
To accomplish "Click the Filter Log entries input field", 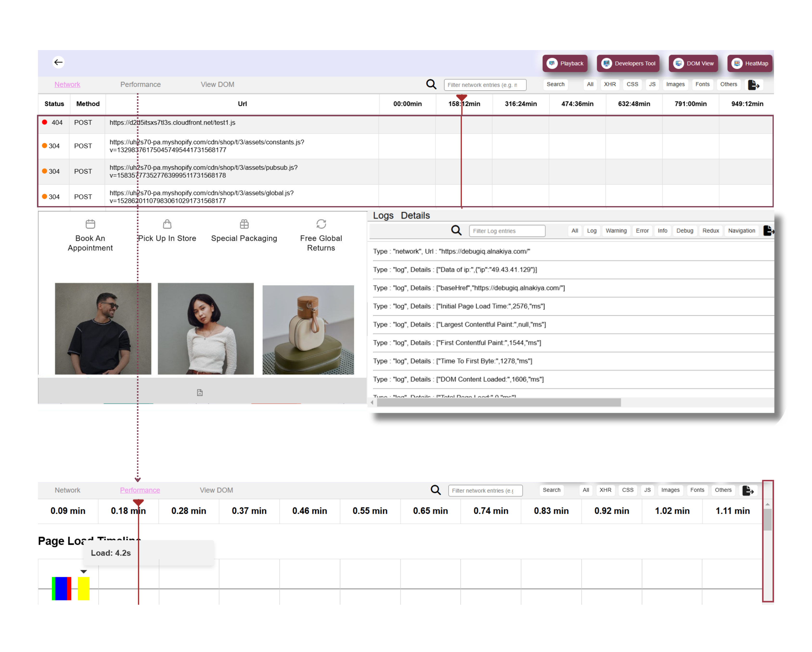I will click(x=507, y=231).
